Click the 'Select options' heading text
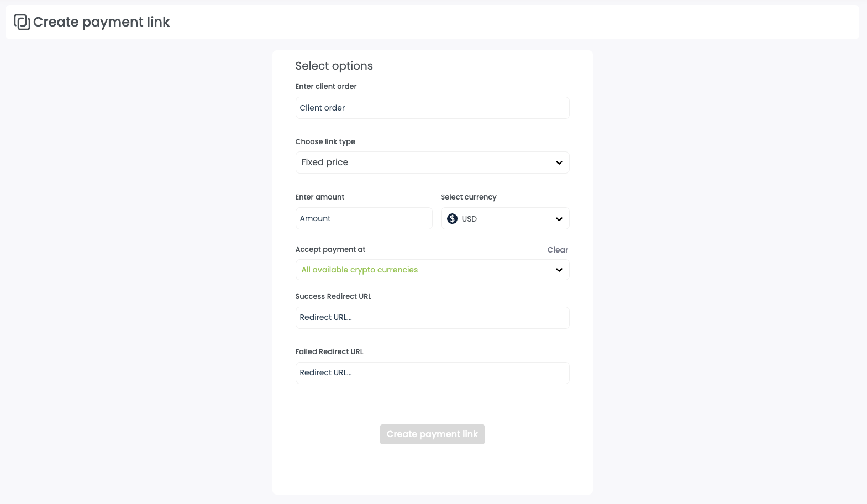Image resolution: width=867 pixels, height=504 pixels. tap(334, 66)
